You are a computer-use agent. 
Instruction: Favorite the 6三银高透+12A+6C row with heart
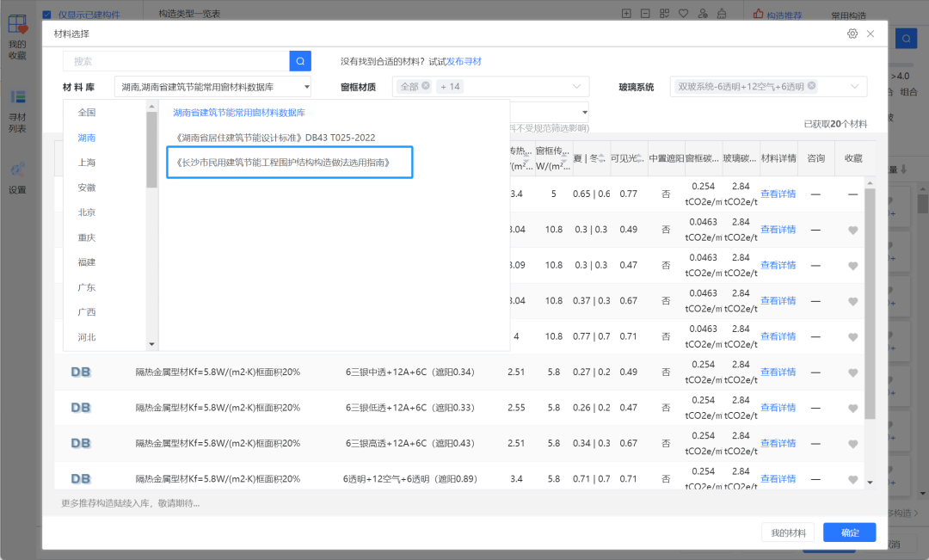pyautogui.click(x=852, y=444)
